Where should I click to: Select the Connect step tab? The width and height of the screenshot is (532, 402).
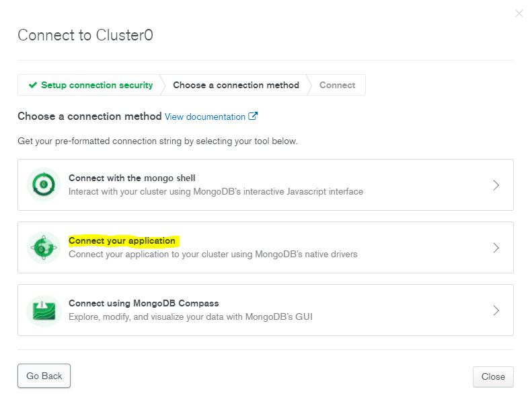[x=337, y=85]
